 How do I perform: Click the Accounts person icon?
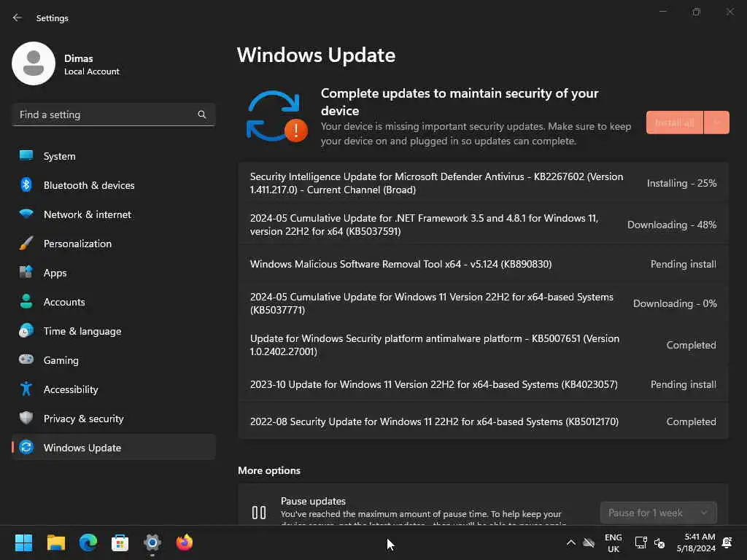click(x=26, y=301)
